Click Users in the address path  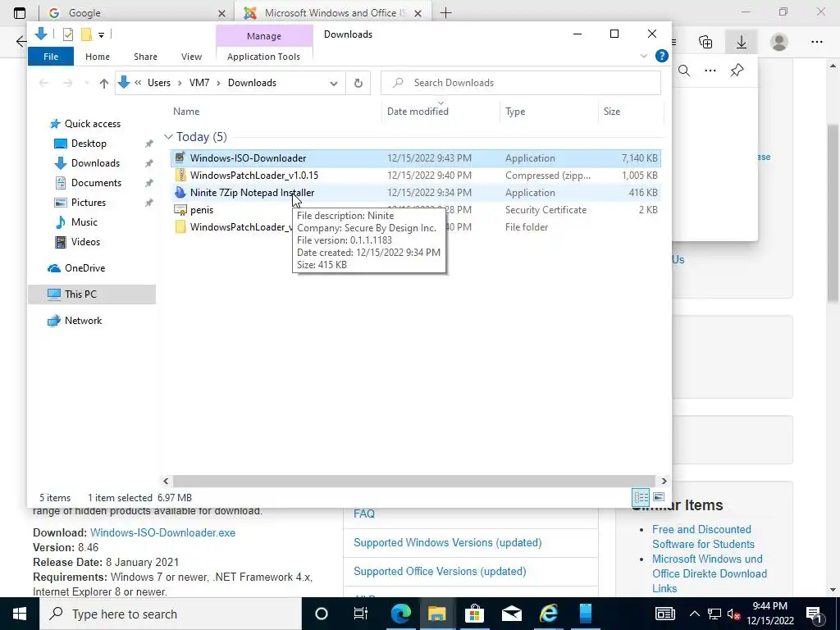click(159, 83)
